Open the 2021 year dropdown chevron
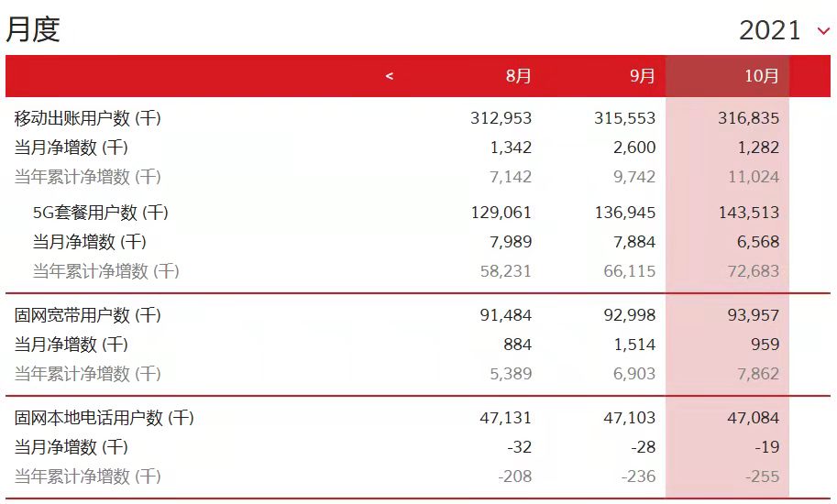 click(x=822, y=32)
